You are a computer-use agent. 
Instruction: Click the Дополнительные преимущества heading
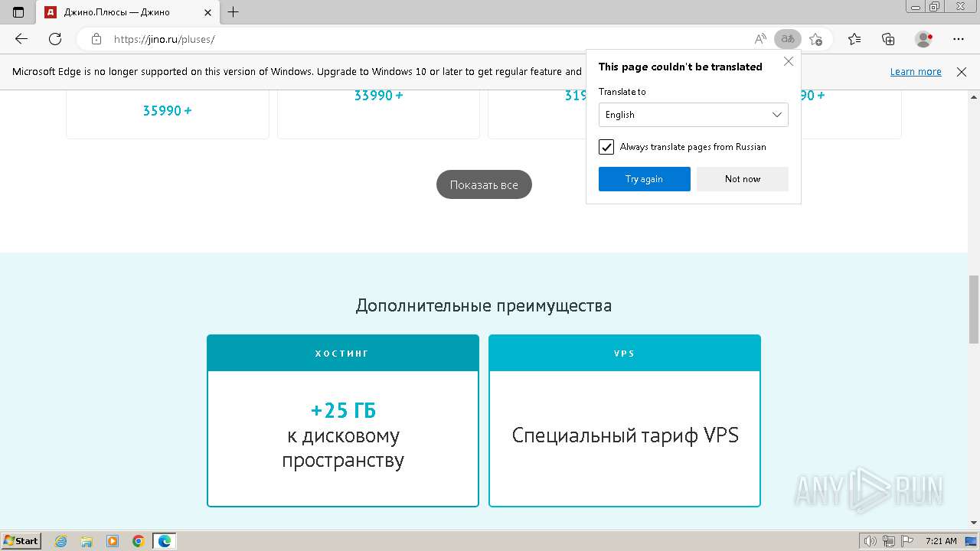[484, 306]
